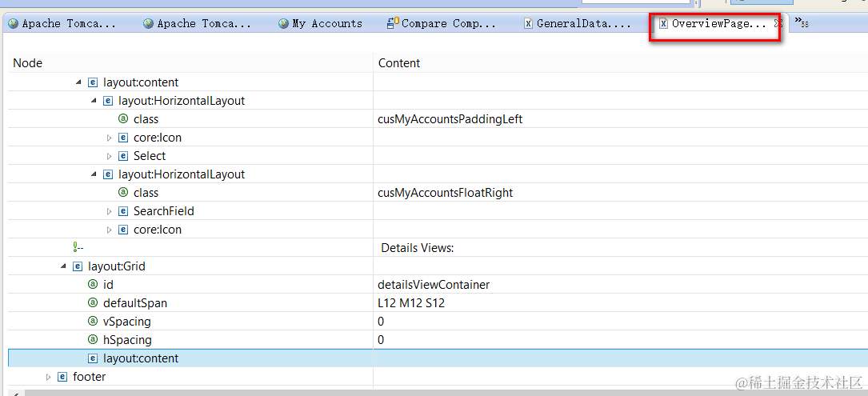Collapse the second layout:HorizontalLayout node
Image resolution: width=868 pixels, height=396 pixels.
(x=94, y=174)
